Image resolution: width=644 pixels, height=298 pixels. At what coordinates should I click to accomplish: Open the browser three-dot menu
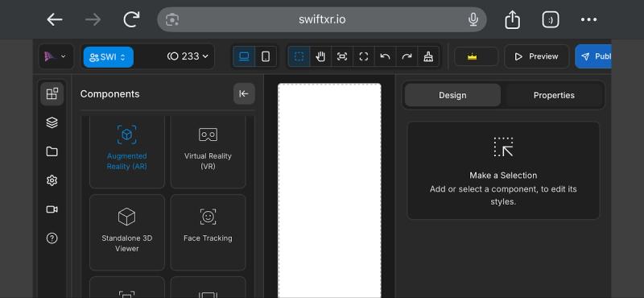click(x=588, y=19)
